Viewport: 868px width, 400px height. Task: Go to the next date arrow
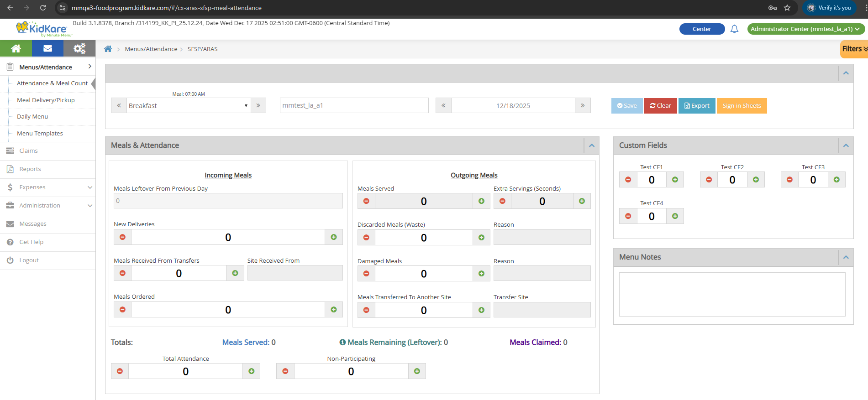coord(583,105)
